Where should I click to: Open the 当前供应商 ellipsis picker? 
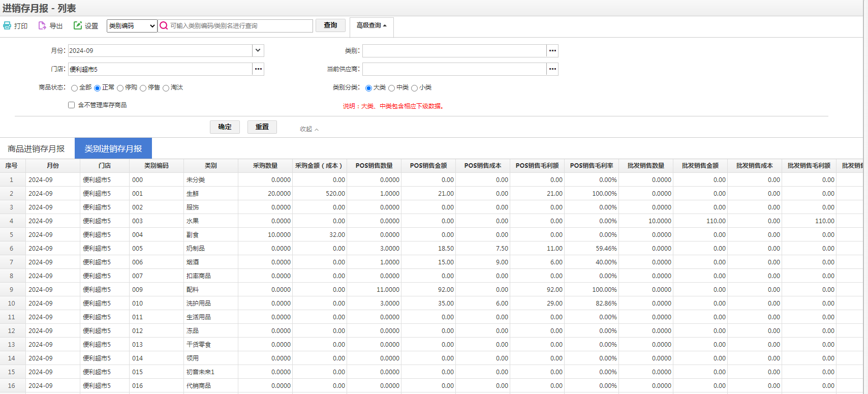pyautogui.click(x=552, y=69)
